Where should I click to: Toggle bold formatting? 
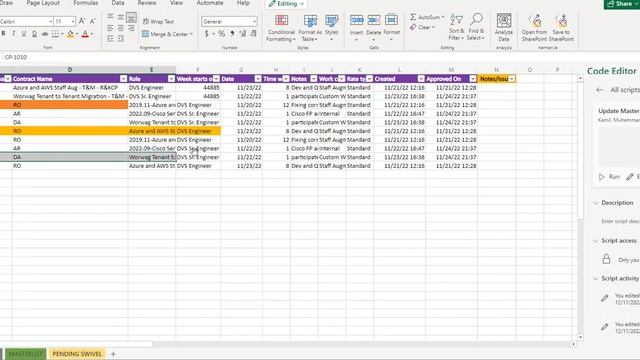tap(3, 33)
